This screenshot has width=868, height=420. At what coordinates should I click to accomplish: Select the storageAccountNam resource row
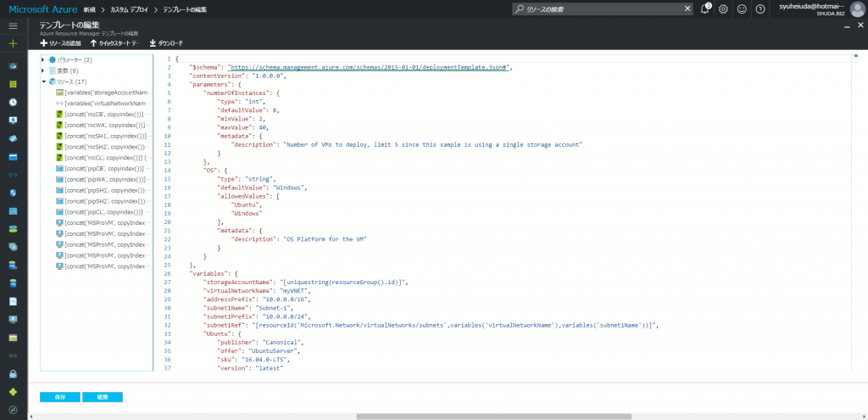coord(103,92)
